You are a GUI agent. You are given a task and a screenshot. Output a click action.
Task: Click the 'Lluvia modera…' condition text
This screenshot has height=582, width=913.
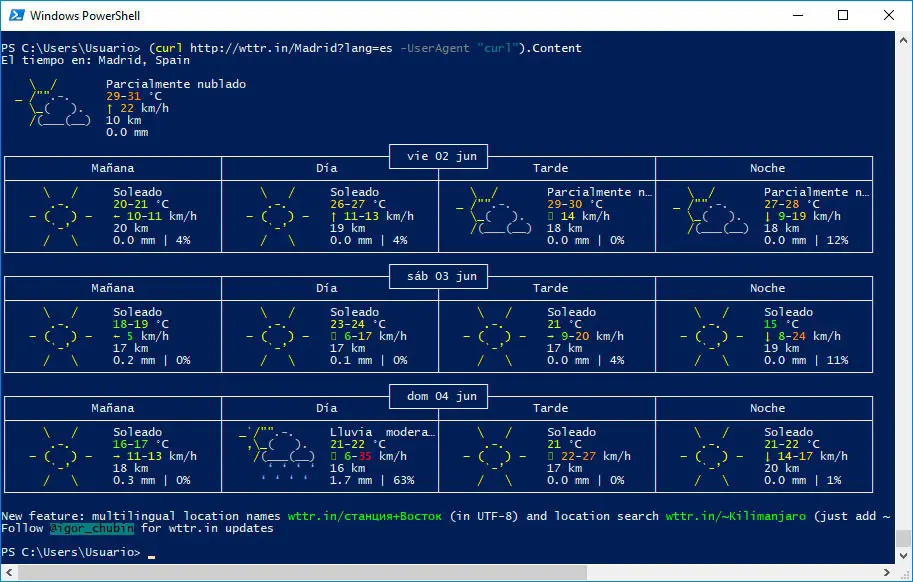coord(383,432)
